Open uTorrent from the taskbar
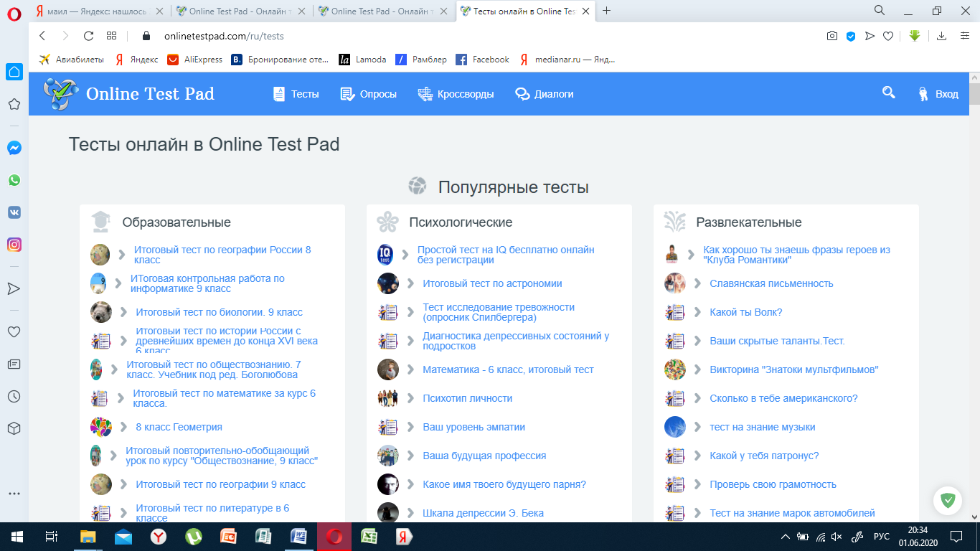The image size is (980, 551). 193,537
